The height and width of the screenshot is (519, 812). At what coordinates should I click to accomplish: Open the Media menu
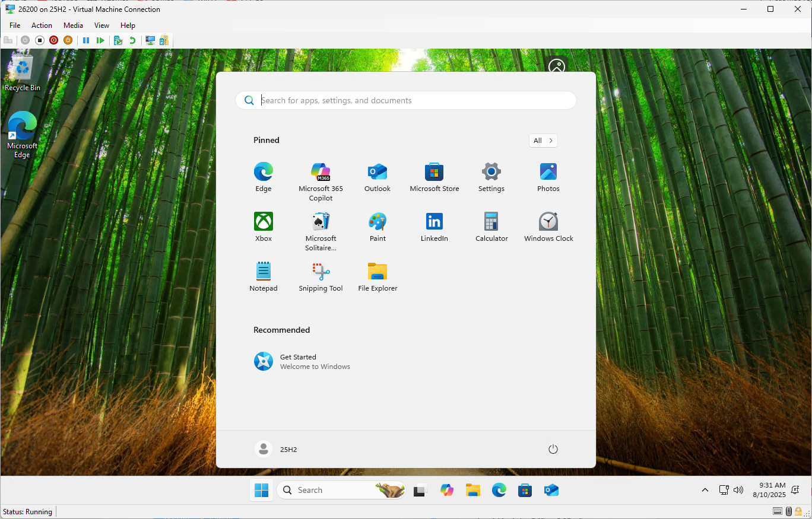(73, 26)
